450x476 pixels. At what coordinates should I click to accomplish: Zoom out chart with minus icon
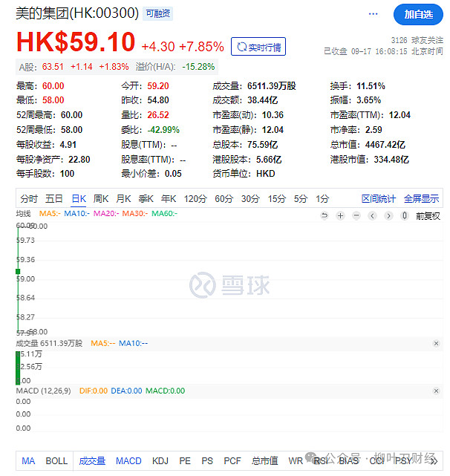click(356, 216)
